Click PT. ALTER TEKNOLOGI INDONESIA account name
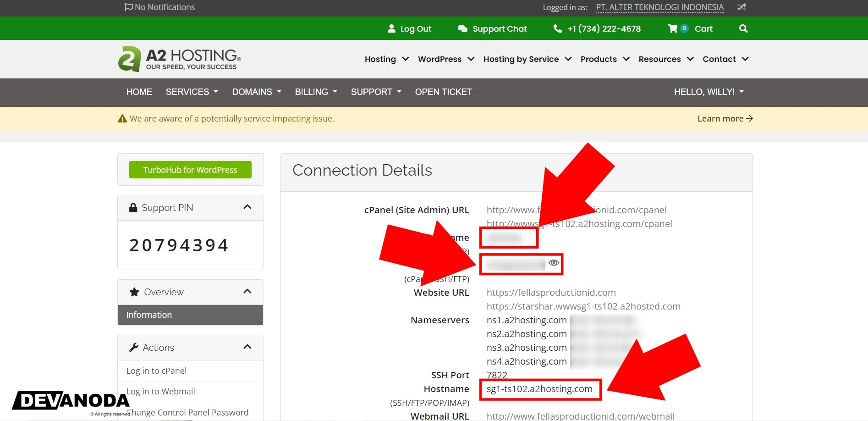This screenshot has height=421, width=868. pos(659,7)
